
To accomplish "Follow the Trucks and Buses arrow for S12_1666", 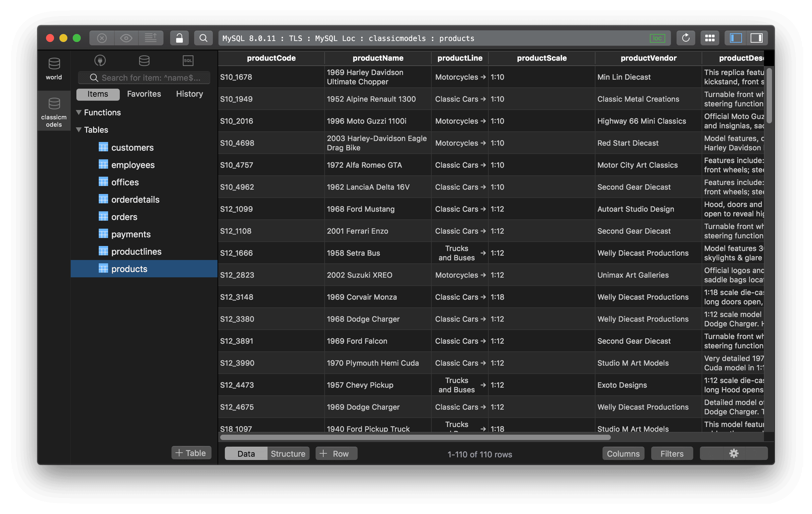I will 483,253.
